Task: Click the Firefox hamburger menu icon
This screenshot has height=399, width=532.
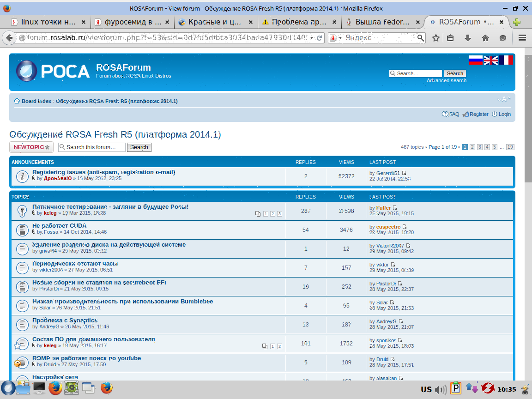Action: tap(522, 38)
